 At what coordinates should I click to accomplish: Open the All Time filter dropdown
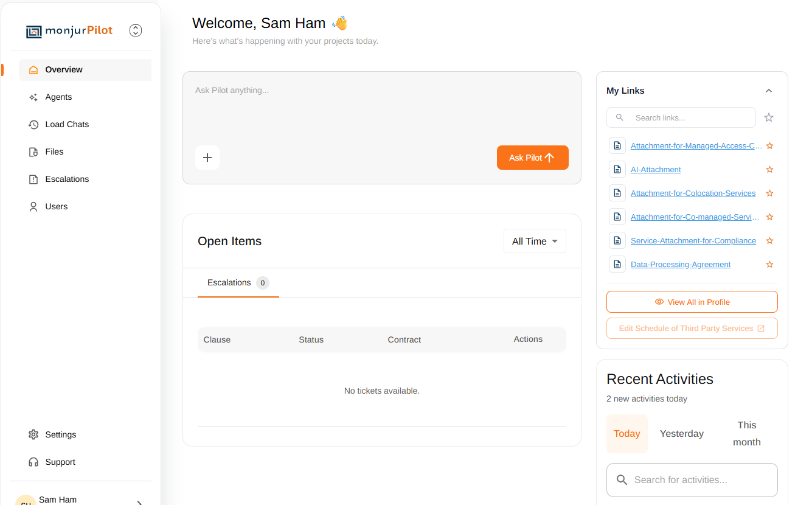pos(535,242)
